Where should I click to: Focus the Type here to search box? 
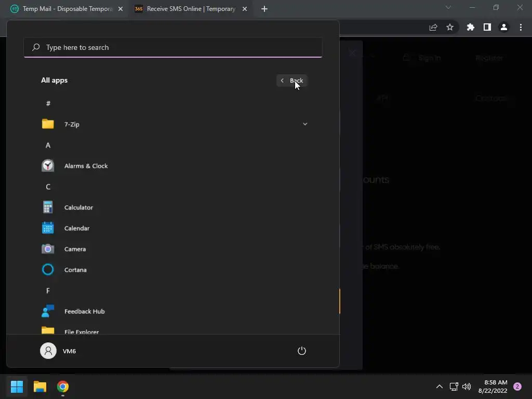click(173, 47)
